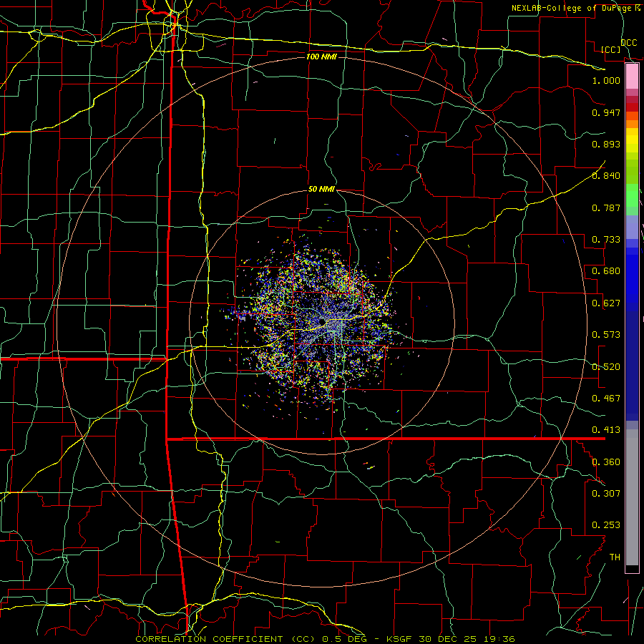Click the KSGF radar site center point

coord(323,321)
